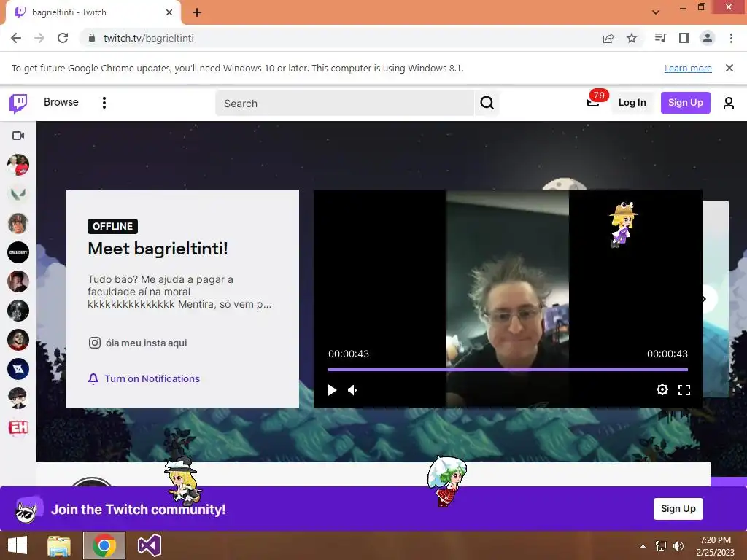747x560 pixels.
Task: Open the taskbar clock showing 7:20 PM
Action: click(x=715, y=546)
